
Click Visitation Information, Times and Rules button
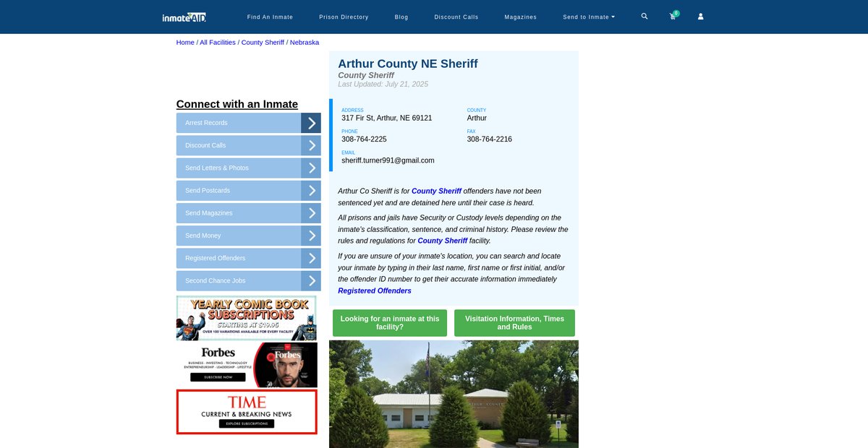[x=514, y=323]
